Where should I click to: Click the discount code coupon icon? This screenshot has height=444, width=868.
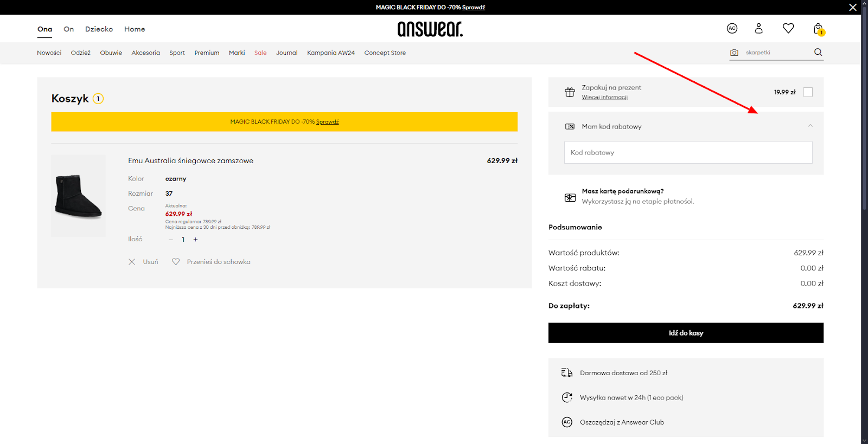[x=570, y=126]
